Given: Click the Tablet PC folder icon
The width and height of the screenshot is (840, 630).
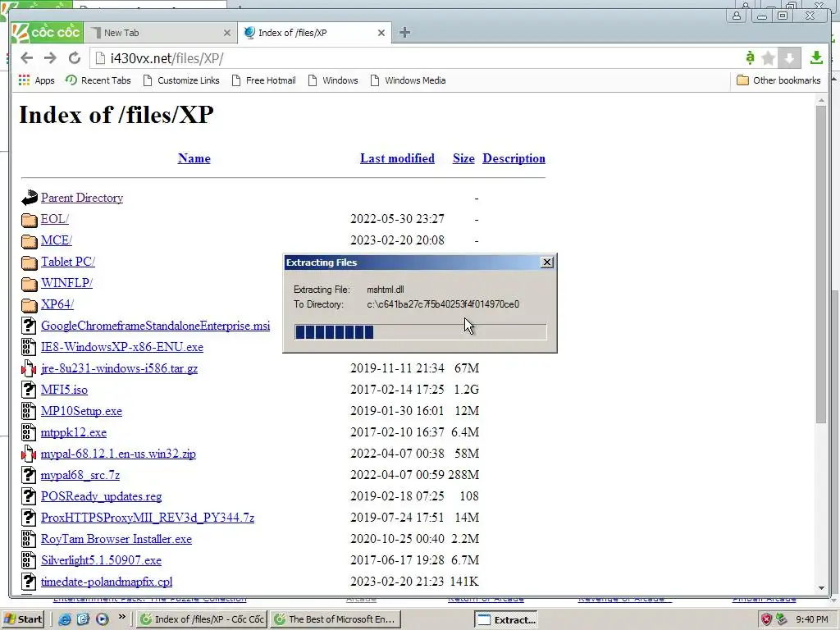Looking at the screenshot, I should pyautogui.click(x=29, y=262).
